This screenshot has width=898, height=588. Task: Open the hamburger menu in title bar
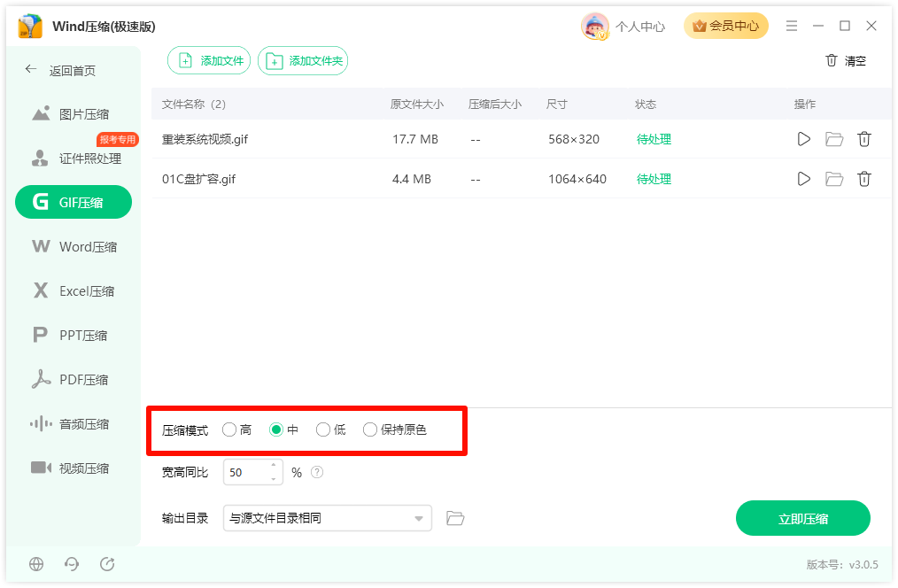(x=792, y=26)
